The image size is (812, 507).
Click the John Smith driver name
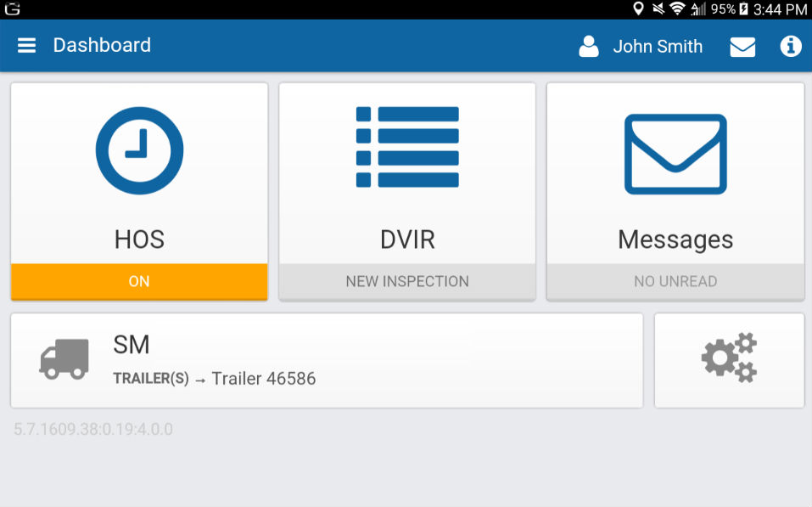point(658,47)
